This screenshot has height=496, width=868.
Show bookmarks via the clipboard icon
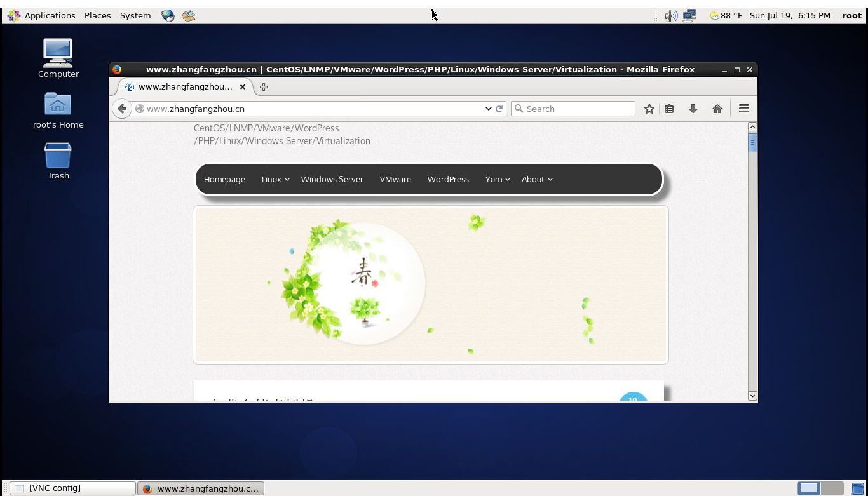[x=669, y=109]
